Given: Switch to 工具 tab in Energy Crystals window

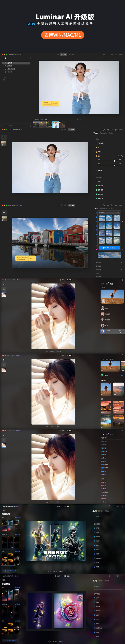Looking at the screenshot, I should point(94,511).
